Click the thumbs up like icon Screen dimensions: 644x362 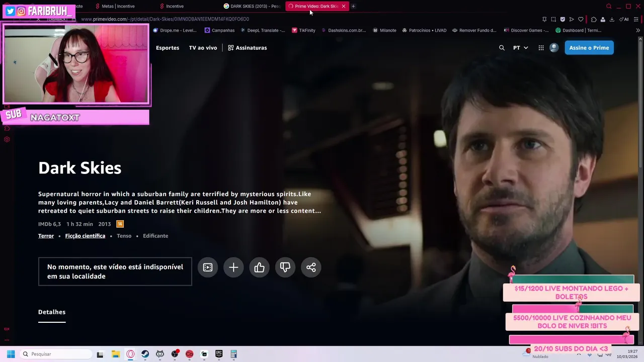259,267
